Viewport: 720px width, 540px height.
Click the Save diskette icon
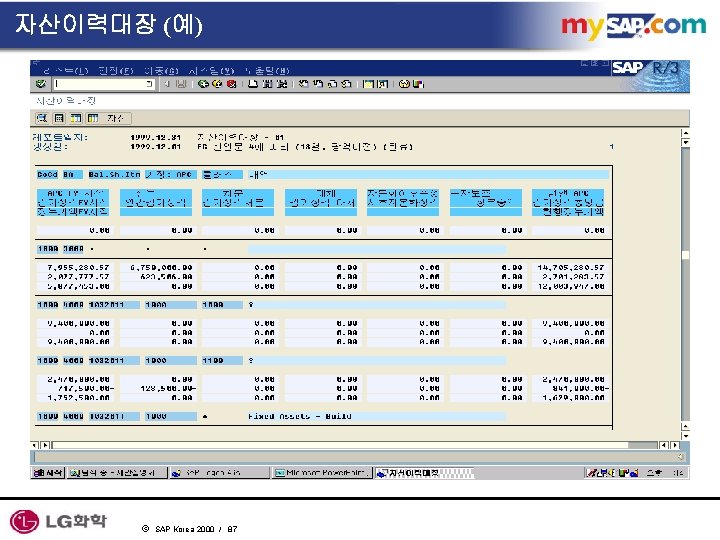tap(181, 84)
